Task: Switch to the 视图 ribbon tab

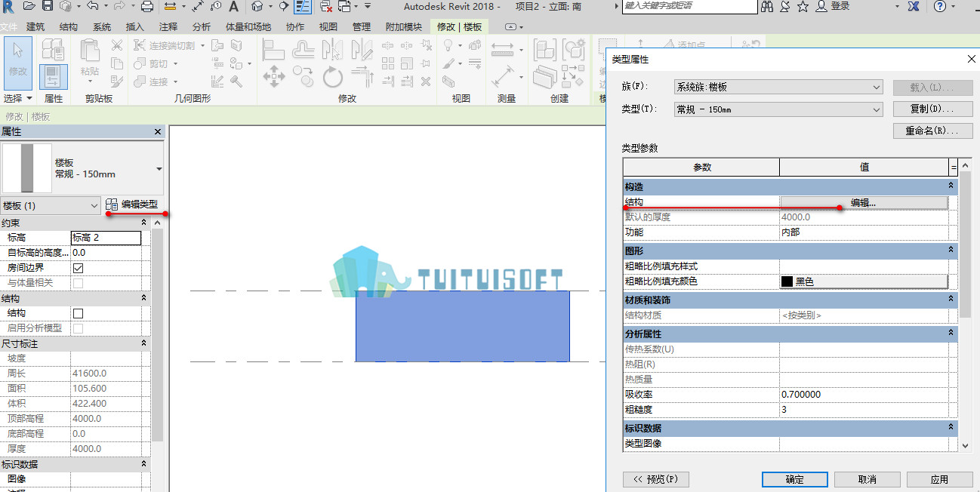Action: pos(328,27)
